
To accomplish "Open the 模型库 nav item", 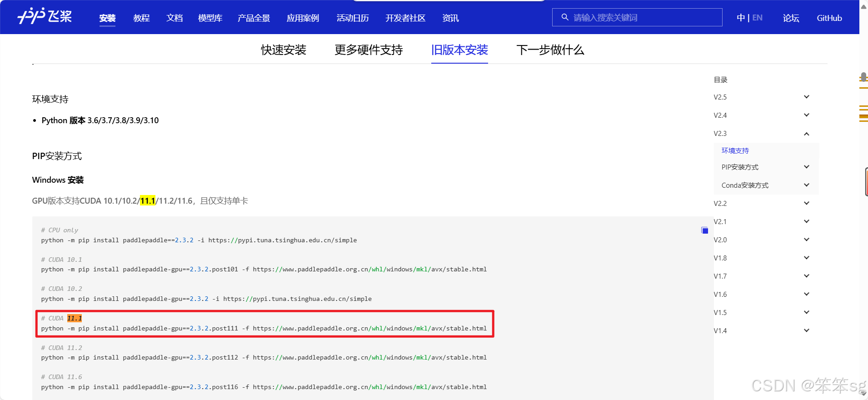I will coord(210,18).
